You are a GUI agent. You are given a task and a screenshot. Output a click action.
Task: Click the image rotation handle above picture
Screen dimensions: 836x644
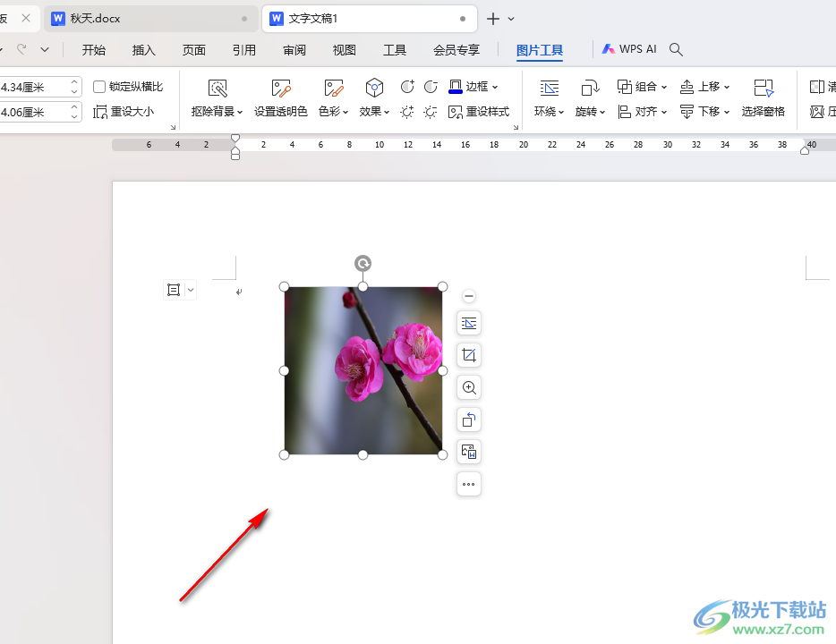363,263
